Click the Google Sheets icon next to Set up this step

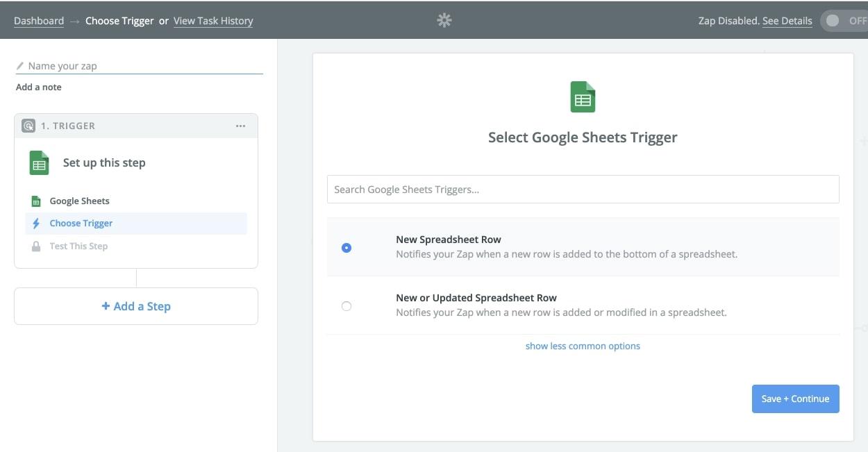(x=40, y=163)
